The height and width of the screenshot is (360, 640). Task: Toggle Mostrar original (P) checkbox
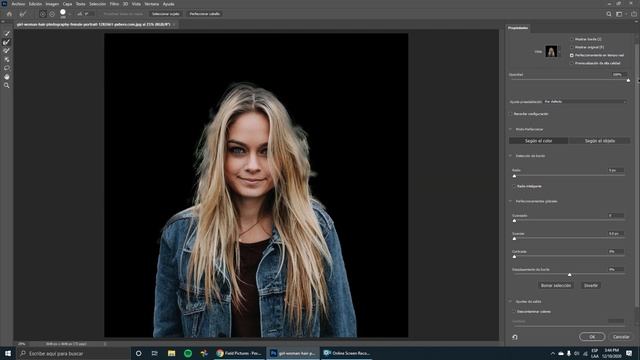[571, 47]
